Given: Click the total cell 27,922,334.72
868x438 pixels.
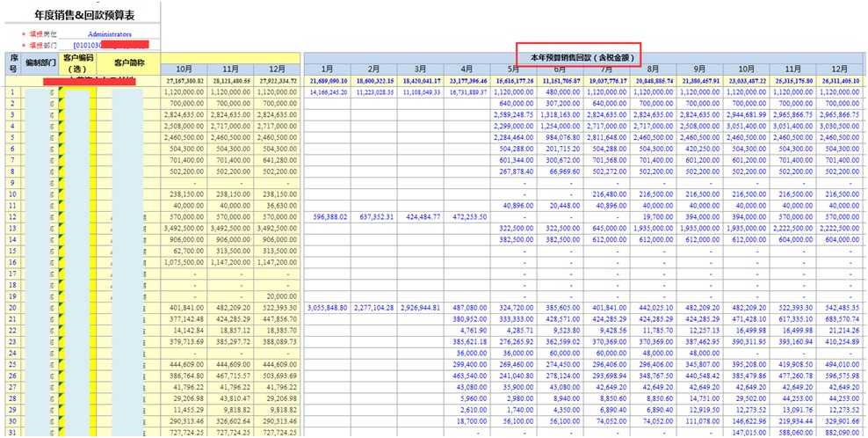Looking at the screenshot, I should pyautogui.click(x=277, y=81).
